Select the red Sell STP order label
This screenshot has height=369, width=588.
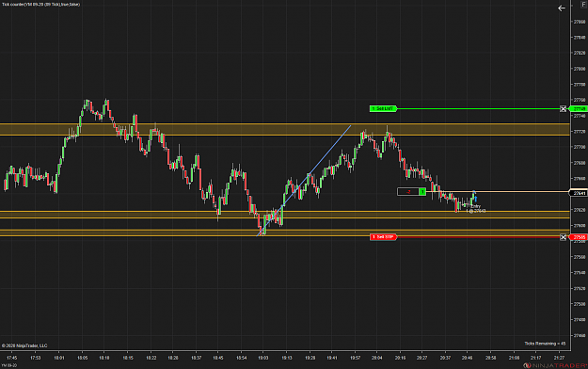tap(383, 237)
